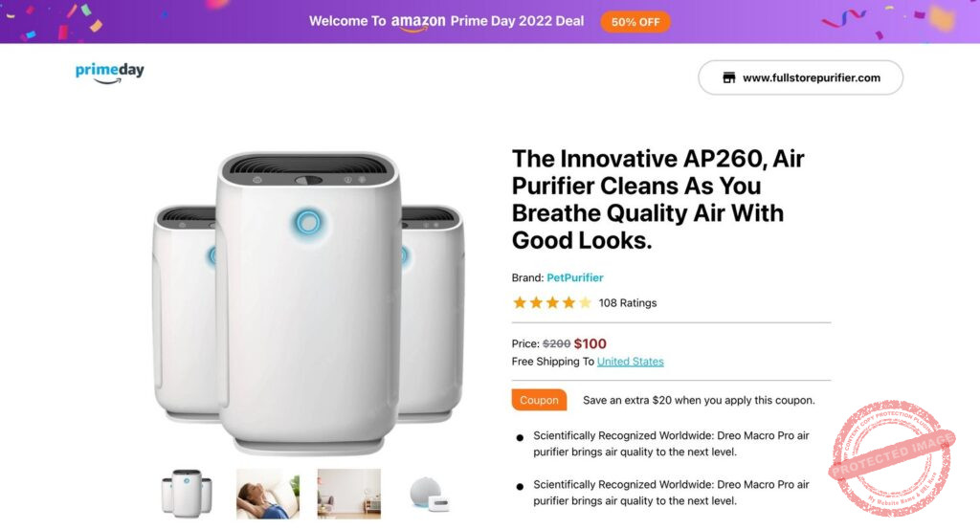This screenshot has height=529, width=980.
Task: Apply the orange Coupon button
Action: (539, 400)
